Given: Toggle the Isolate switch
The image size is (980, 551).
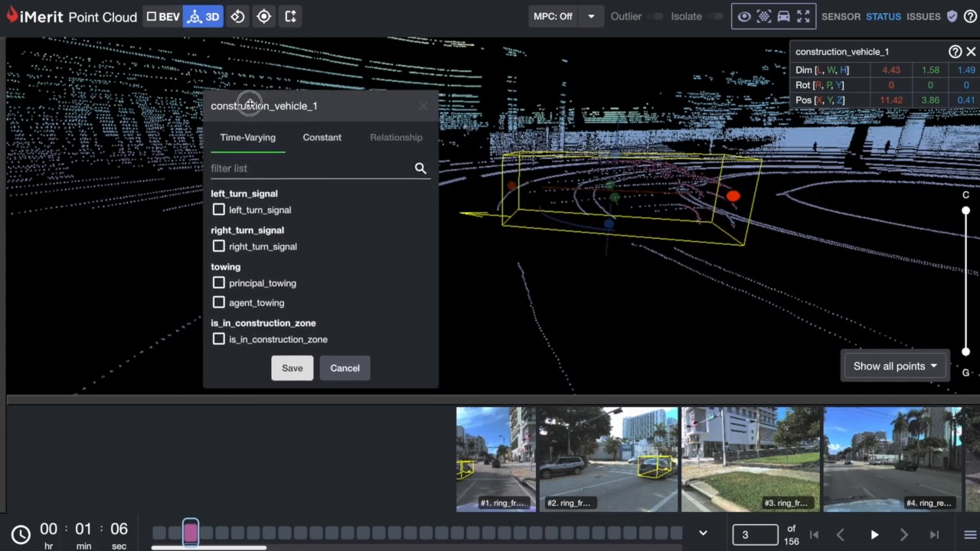Looking at the screenshot, I should (x=715, y=16).
